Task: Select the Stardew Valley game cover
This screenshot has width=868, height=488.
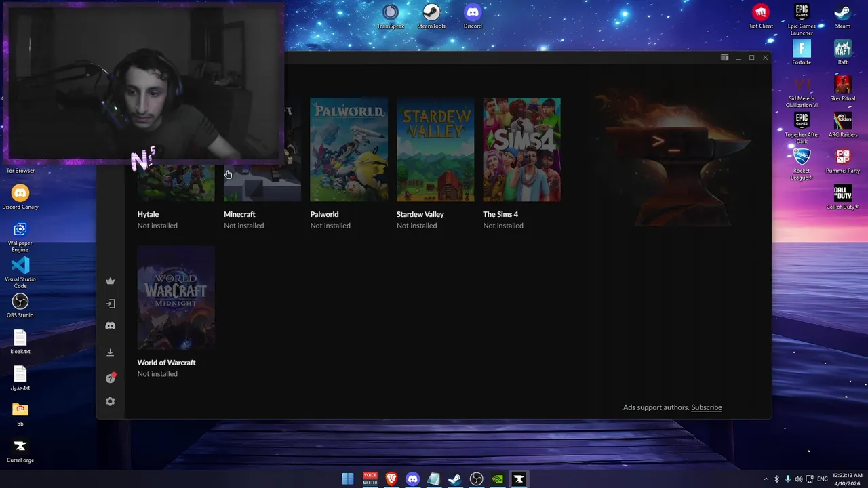Action: point(435,150)
